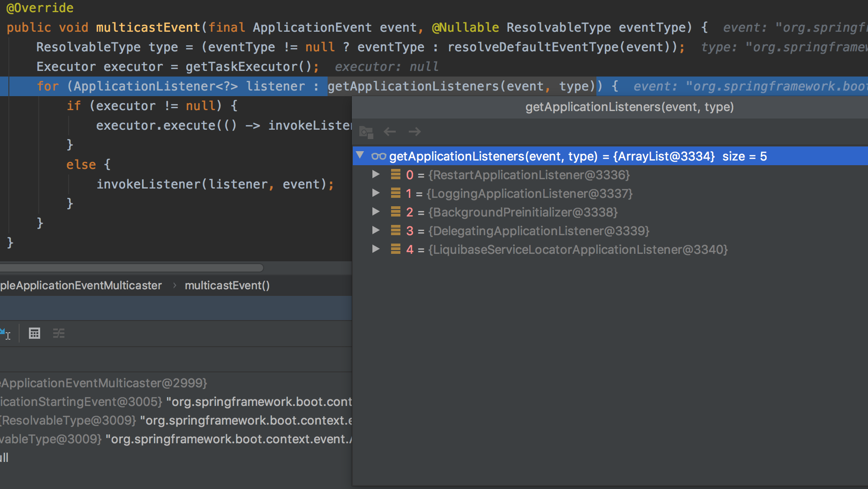Click the list icon of element 2
Viewport: 868px width, 489px height.
tap(396, 212)
